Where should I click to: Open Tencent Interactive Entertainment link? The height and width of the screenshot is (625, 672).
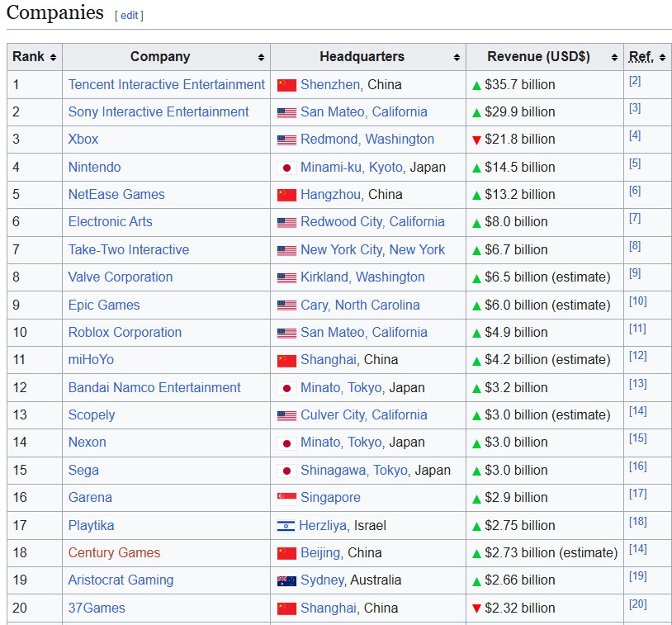pos(166,84)
